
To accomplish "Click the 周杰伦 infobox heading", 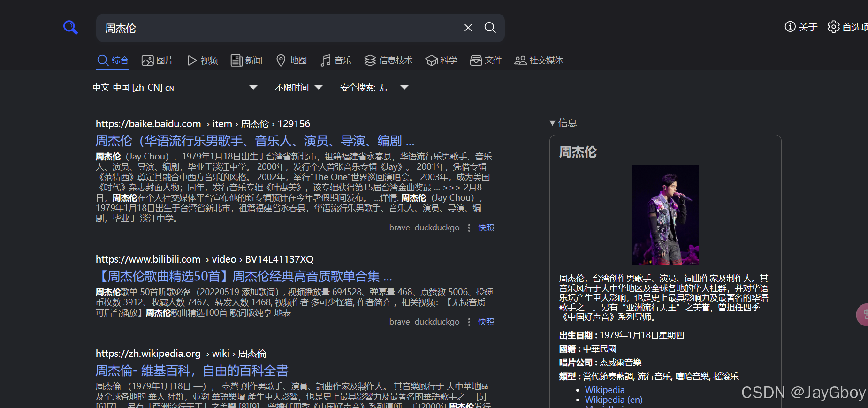I will coord(578,152).
